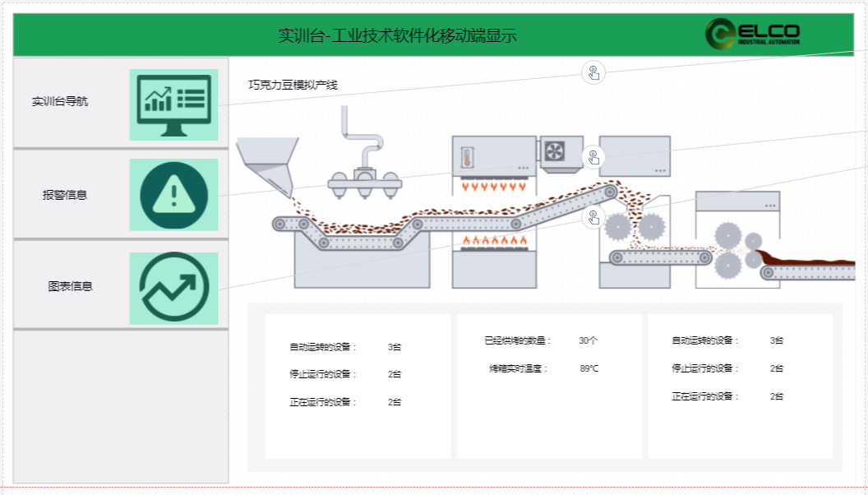Select the hopper funnel on the production line
868x495 pixels.
pyautogui.click(x=268, y=164)
